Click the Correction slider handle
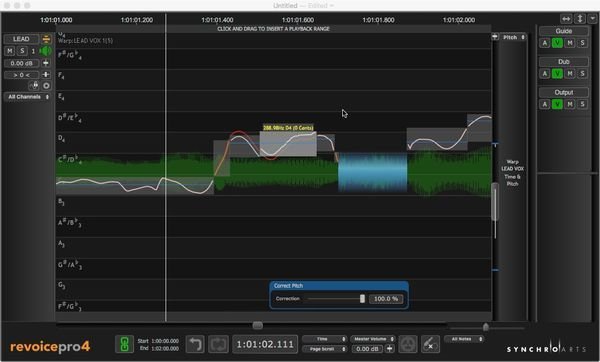The image size is (600, 362). coord(362,299)
